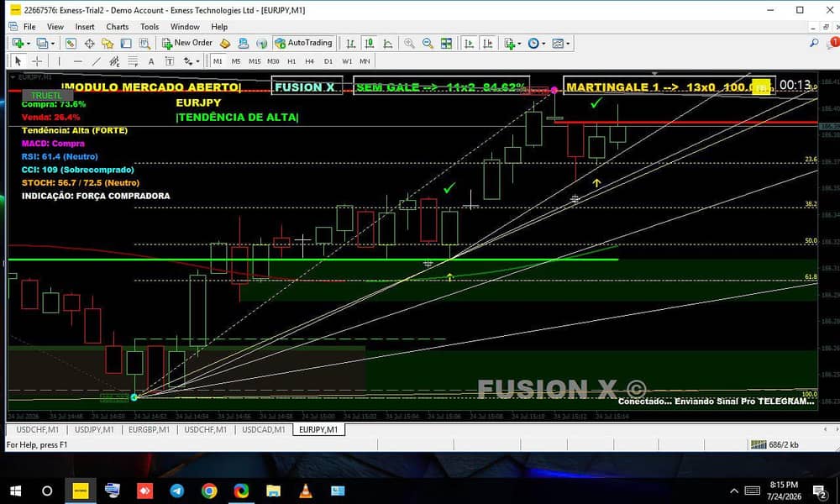Open the trading signals icon

[x=261, y=44]
